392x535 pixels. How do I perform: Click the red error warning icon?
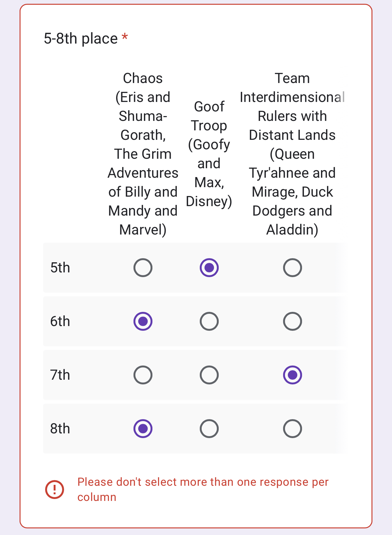55,490
